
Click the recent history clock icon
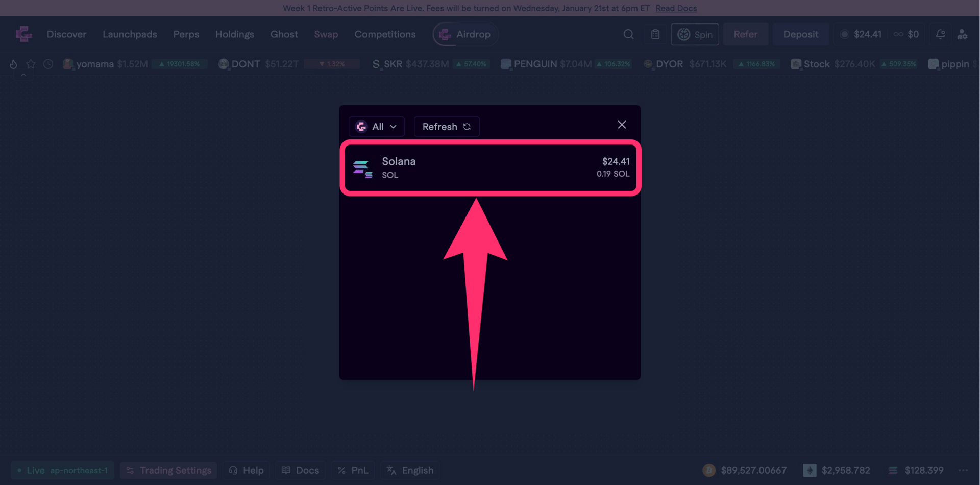48,64
